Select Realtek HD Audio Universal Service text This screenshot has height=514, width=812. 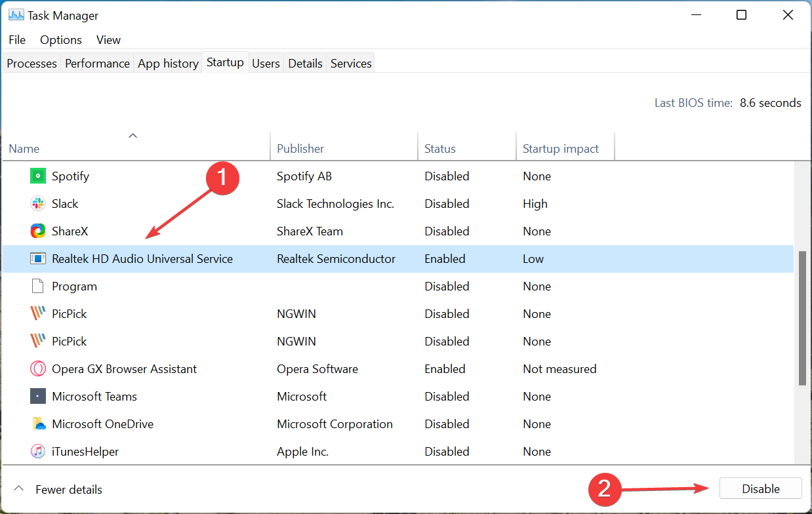tap(142, 259)
